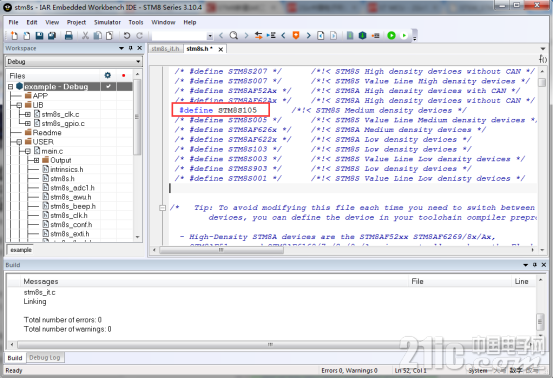Image resolution: width=553 pixels, height=379 pixels.
Task: Open the Help menu
Action: (190, 22)
